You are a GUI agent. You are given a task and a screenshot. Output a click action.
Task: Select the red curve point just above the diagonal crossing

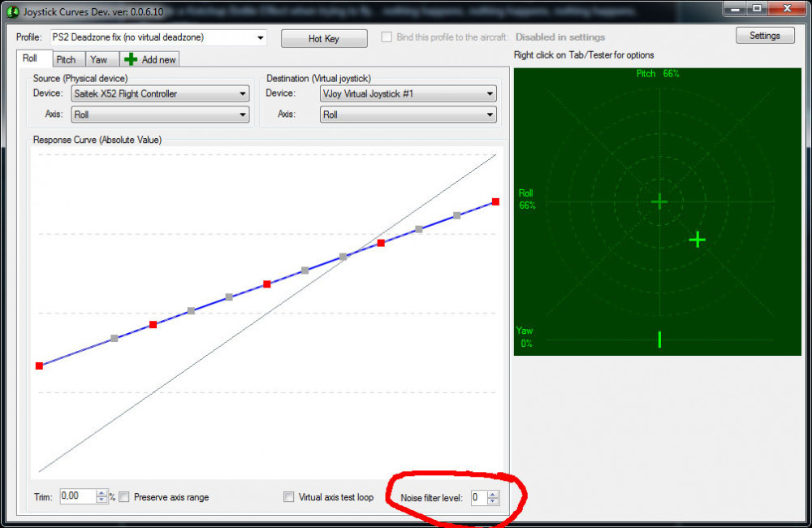pyautogui.click(x=381, y=243)
